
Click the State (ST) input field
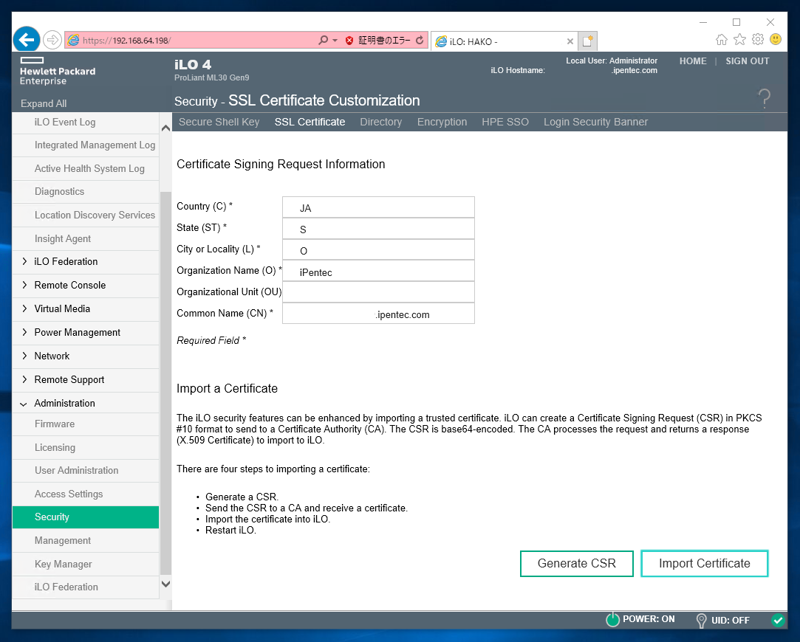click(x=378, y=229)
